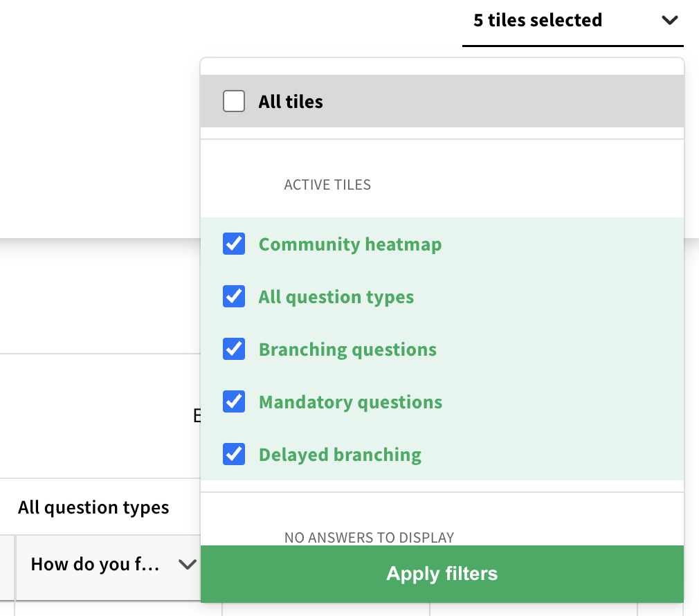Viewport: 699px width, 616px height.
Task: Choose the Community heatmap list item
Action: [x=349, y=244]
